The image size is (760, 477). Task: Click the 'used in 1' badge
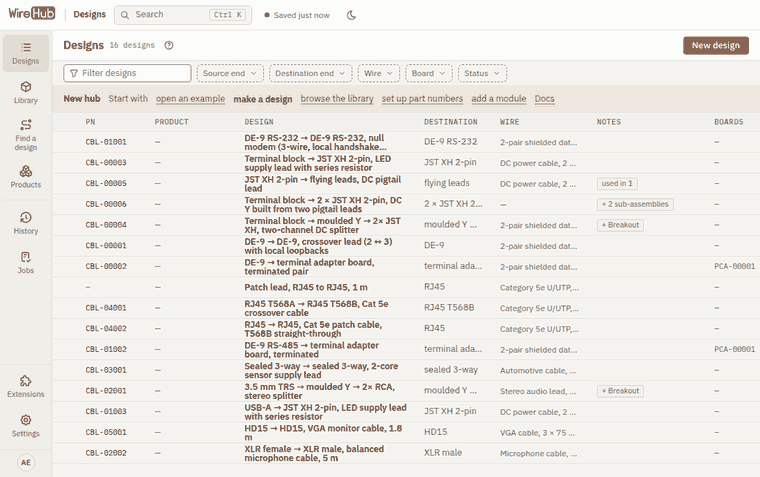pyautogui.click(x=617, y=183)
